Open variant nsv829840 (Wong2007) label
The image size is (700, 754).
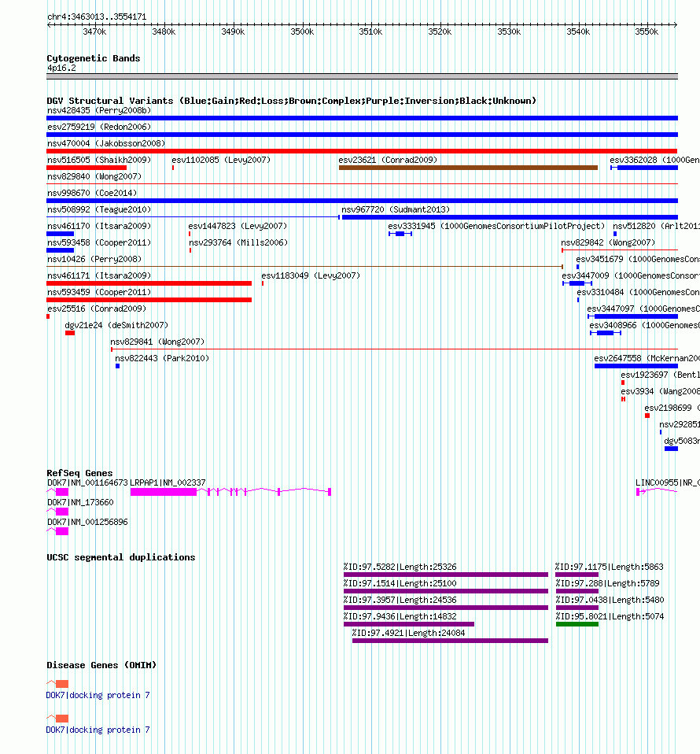tap(94, 176)
